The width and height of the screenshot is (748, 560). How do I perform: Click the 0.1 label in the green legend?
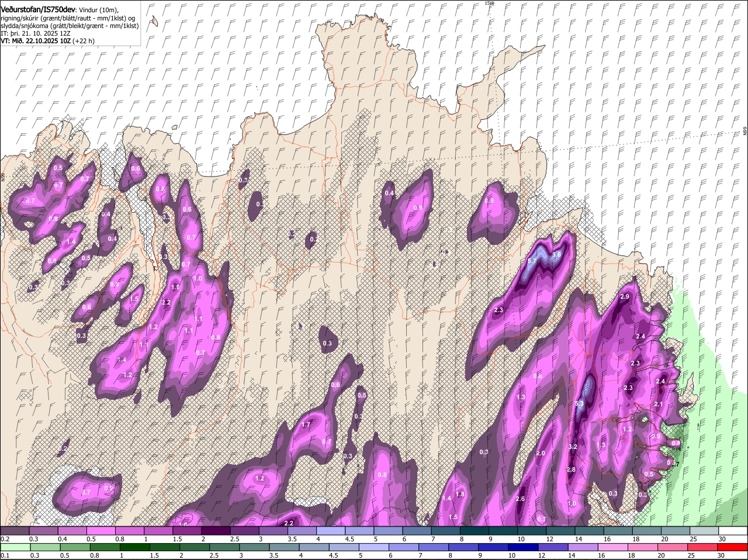tap(5, 555)
